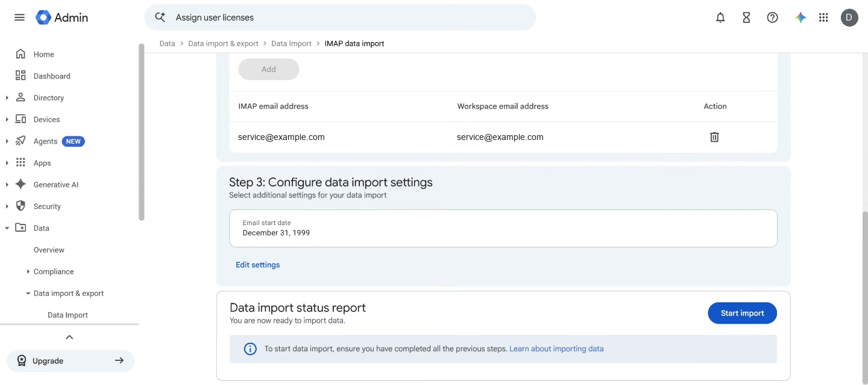This screenshot has height=385, width=868.
Task: Delete the service@example.com mapping row
Action: pyautogui.click(x=714, y=137)
